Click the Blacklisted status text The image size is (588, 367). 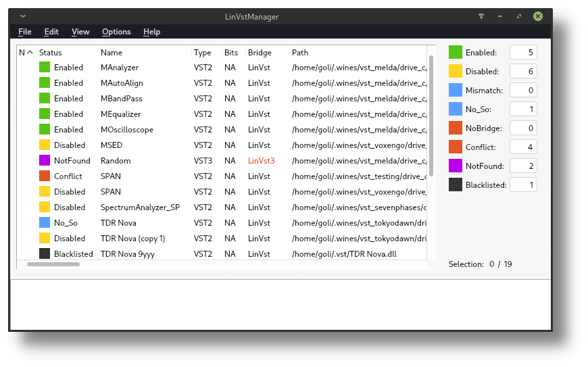point(74,253)
